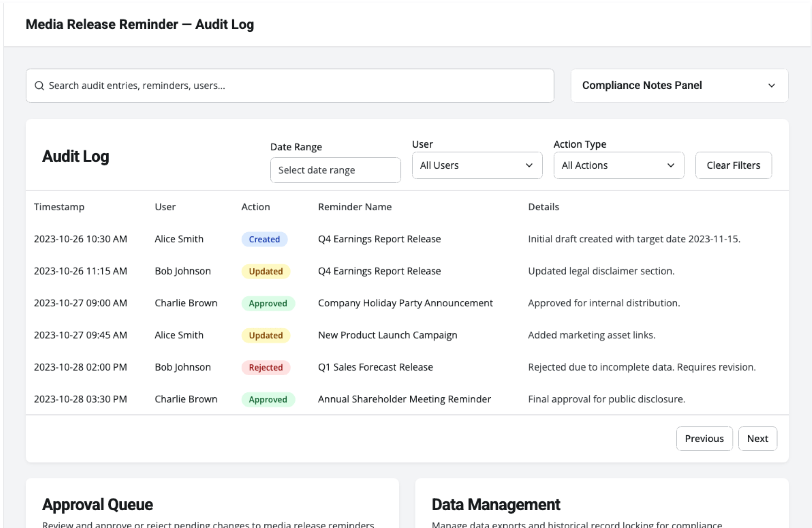The width and height of the screenshot is (812, 528).
Task: Click the Action column header
Action: pyautogui.click(x=255, y=207)
